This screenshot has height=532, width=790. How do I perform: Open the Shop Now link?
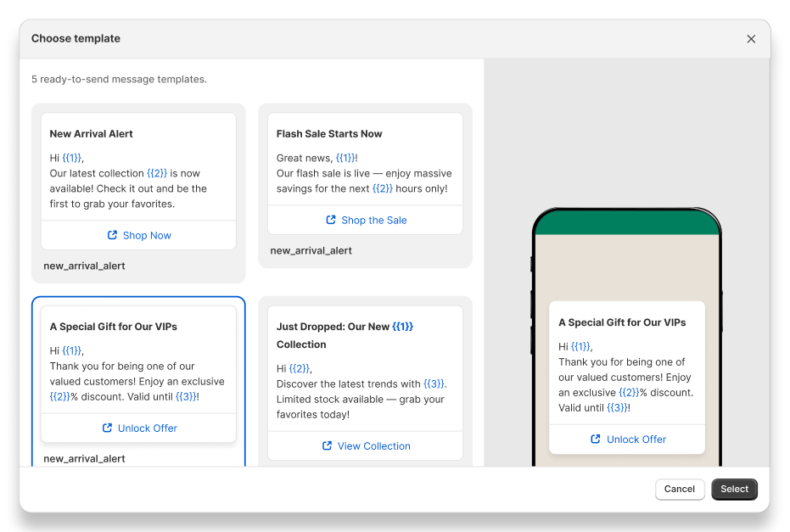pos(146,235)
